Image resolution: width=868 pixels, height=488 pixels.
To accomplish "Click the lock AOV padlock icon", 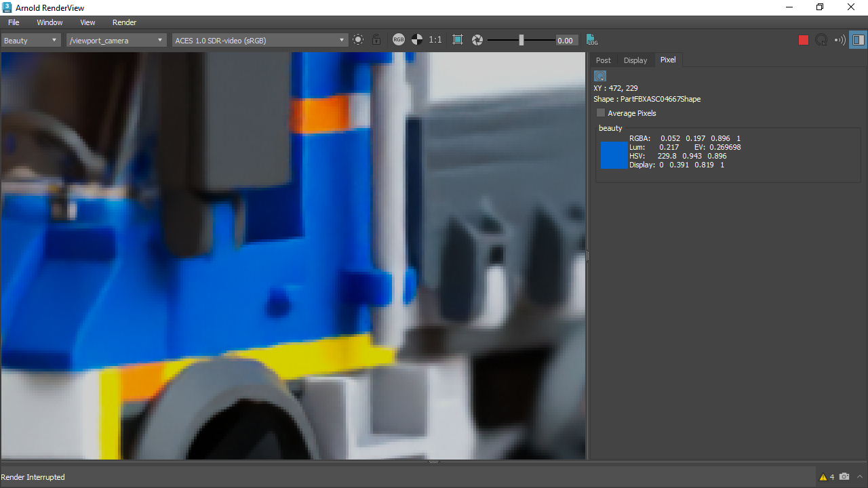I will click(x=376, y=40).
